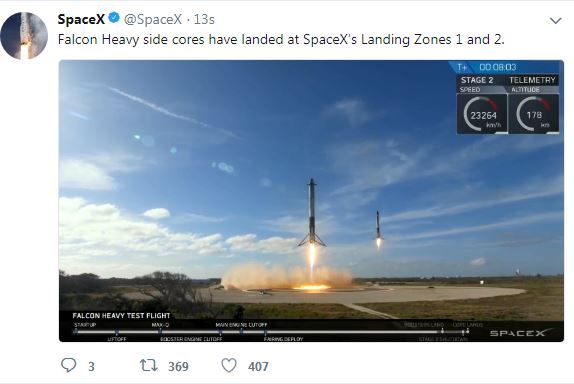574x384 pixels.
Task: View the 369 retweets count
Action: (178, 366)
